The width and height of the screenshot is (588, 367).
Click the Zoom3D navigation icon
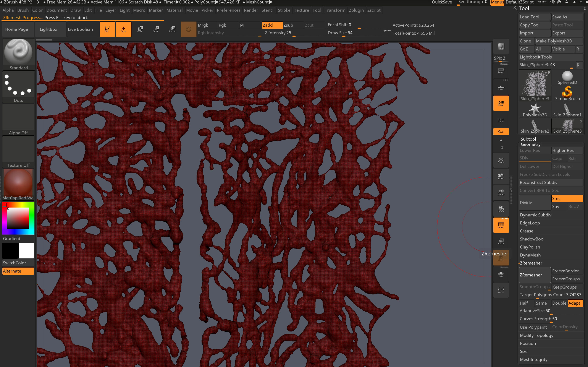coord(501,193)
